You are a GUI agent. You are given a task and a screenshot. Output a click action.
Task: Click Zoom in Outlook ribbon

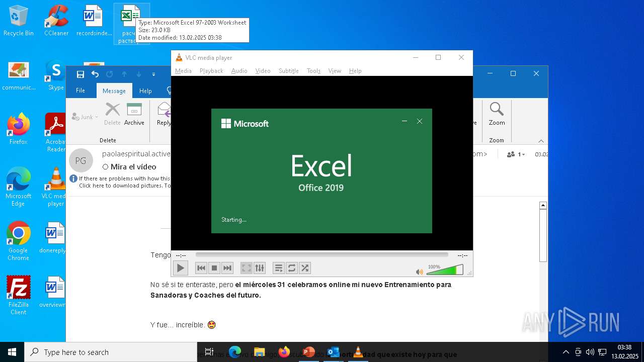tap(497, 114)
